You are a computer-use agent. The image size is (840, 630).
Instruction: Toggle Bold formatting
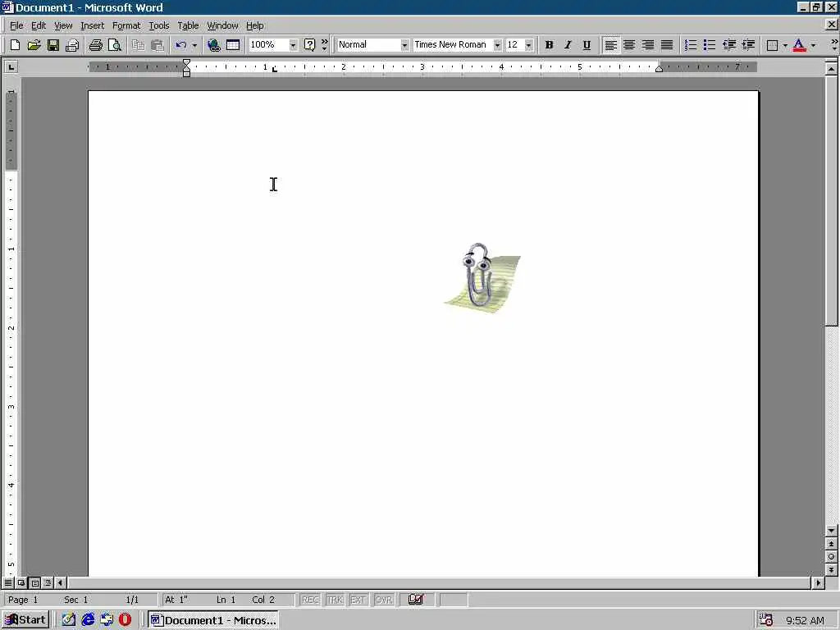(549, 45)
